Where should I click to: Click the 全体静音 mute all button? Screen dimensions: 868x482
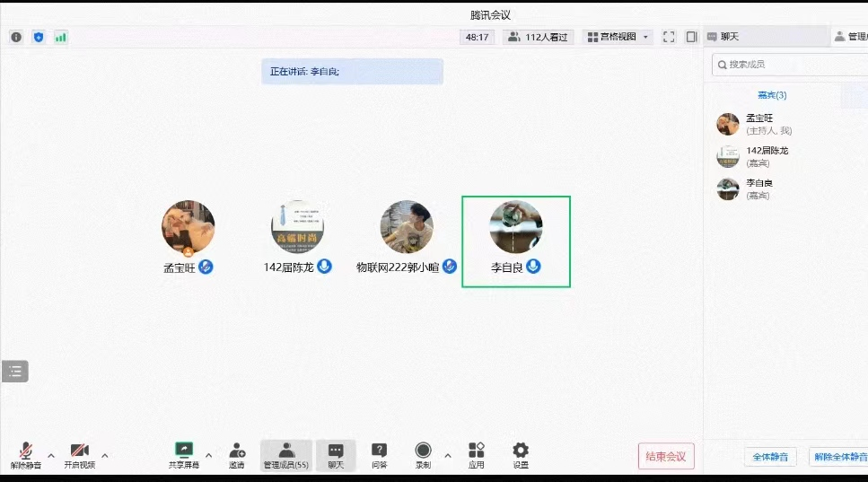[x=770, y=457]
